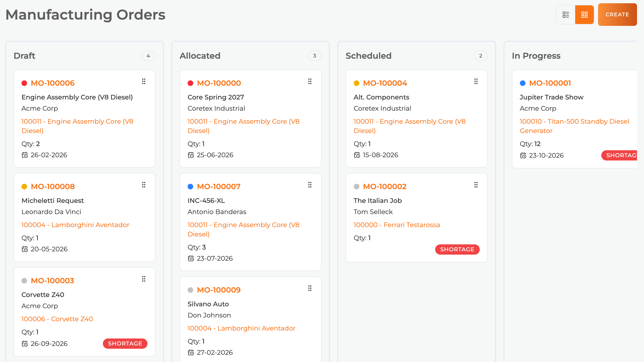Viewport: 644px width, 362px height.
Task: Open the Ferrari Testarossa product link
Action: [x=397, y=225]
